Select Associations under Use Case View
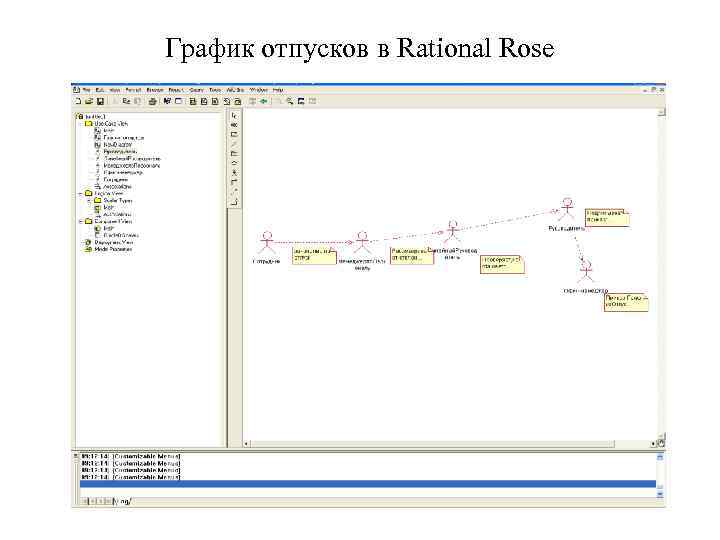This screenshot has height=540, width=720. 118,186
